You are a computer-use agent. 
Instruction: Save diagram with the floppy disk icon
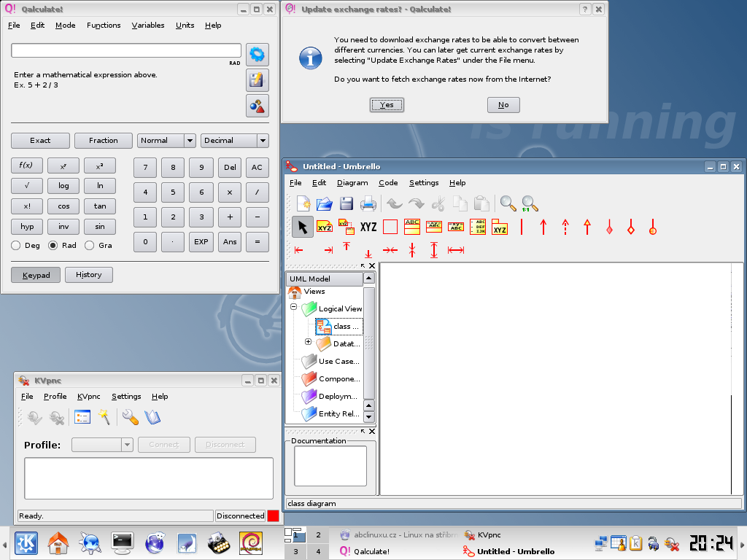pyautogui.click(x=347, y=204)
